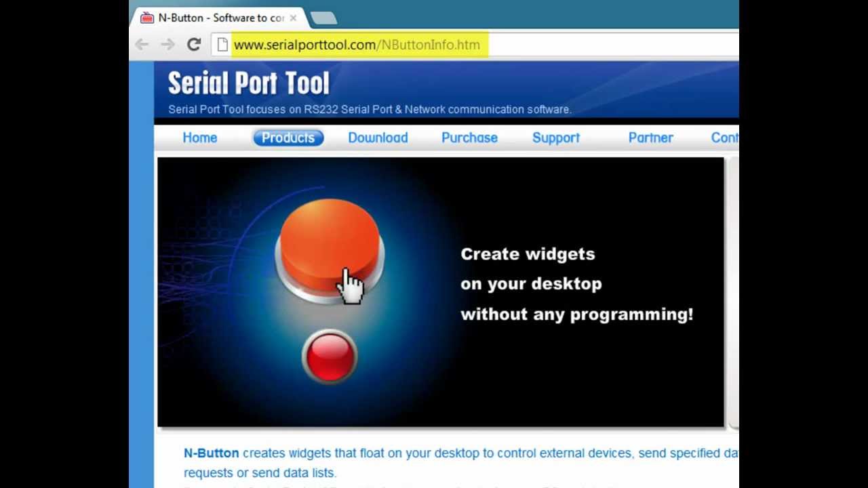The height and width of the screenshot is (488, 868).
Task: Click the large orange push button image
Action: [330, 251]
